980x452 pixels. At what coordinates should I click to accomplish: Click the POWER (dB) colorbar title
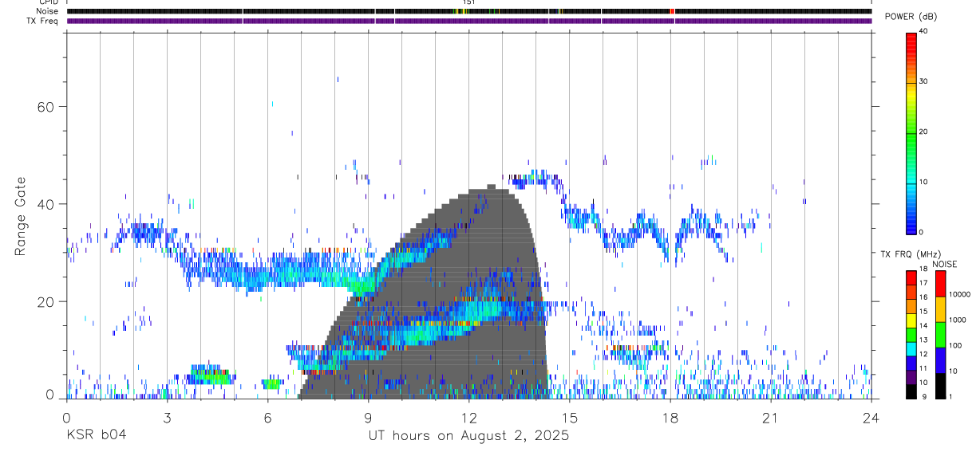point(910,17)
